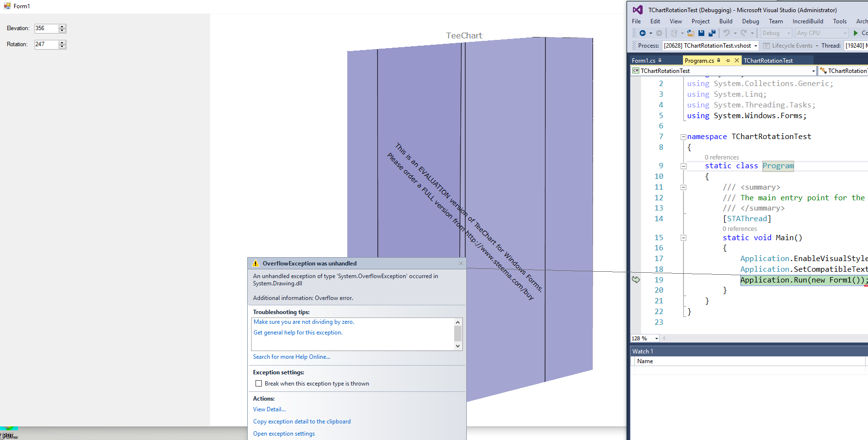Click the Name column header in Watch 1
The image size is (868, 440).
tap(645, 361)
